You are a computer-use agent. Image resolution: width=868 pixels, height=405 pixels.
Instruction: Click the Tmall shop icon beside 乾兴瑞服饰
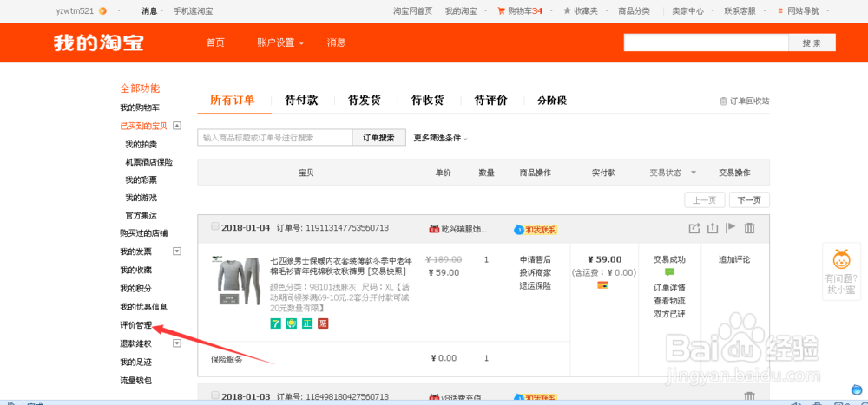(434, 228)
